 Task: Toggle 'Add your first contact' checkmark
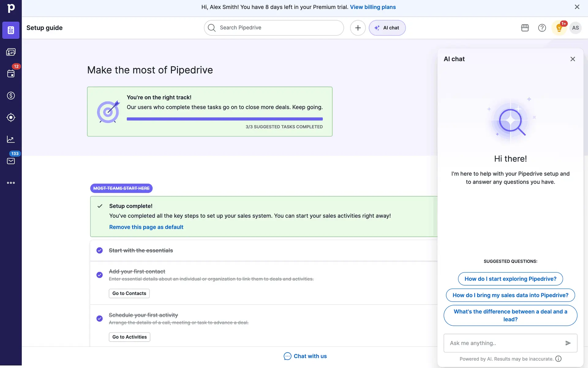click(100, 275)
